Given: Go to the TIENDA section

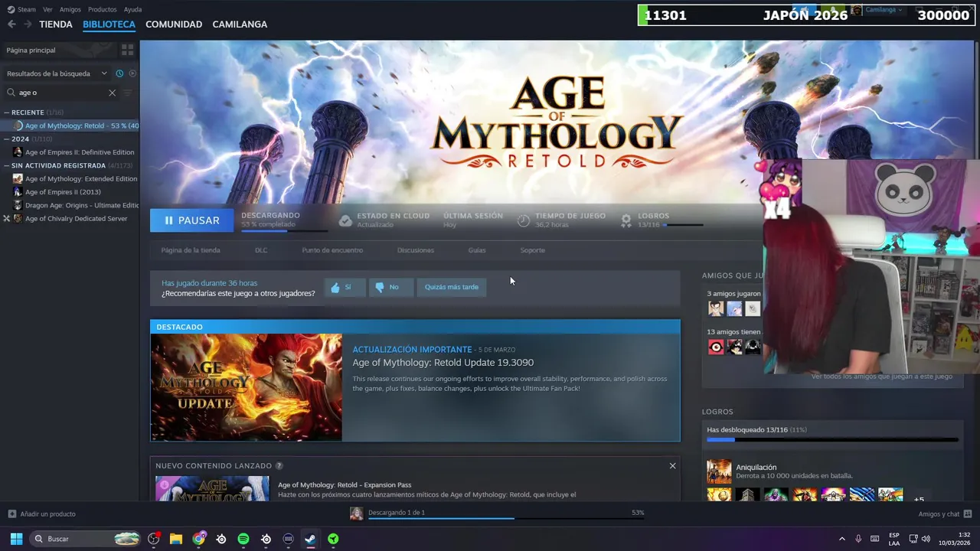Looking at the screenshot, I should point(56,24).
